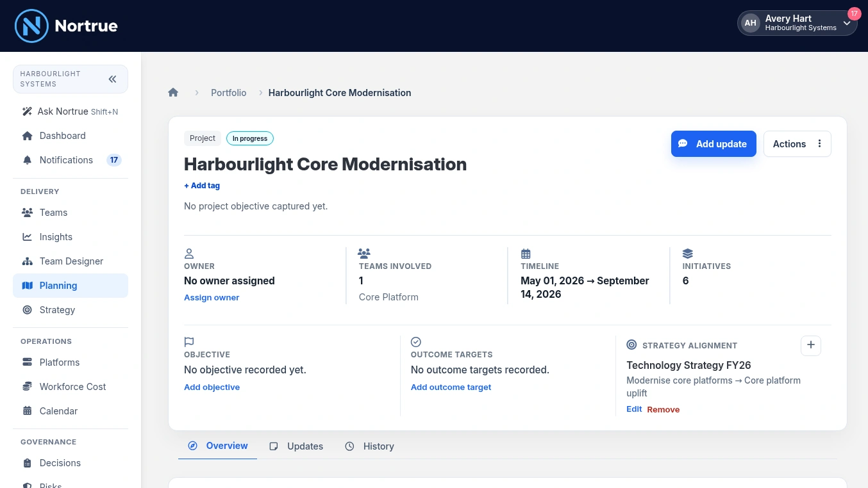Viewport: 868px width, 488px height.
Task: Click the Team Designer hierarchy icon
Action: 27,261
